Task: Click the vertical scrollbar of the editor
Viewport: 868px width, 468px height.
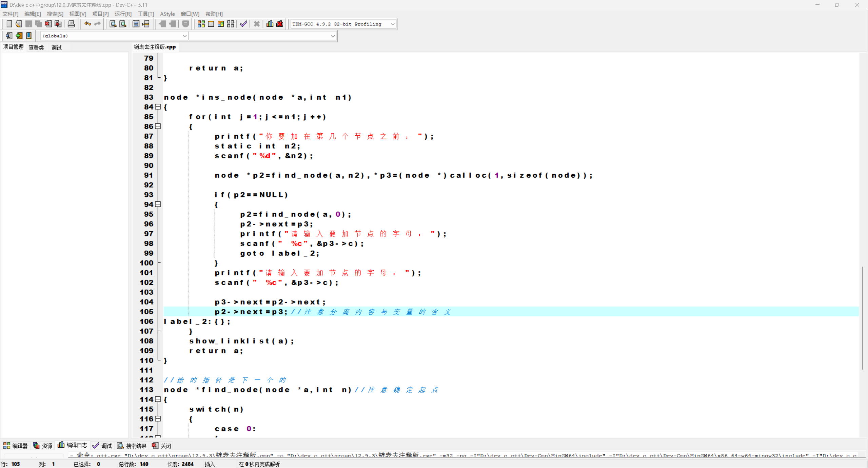Action: 863,318
